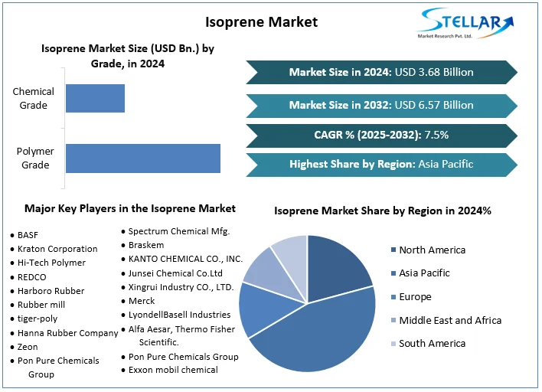The width and height of the screenshot is (542, 392).
Task: Click the Europe legend swatch
Action: click(393, 297)
